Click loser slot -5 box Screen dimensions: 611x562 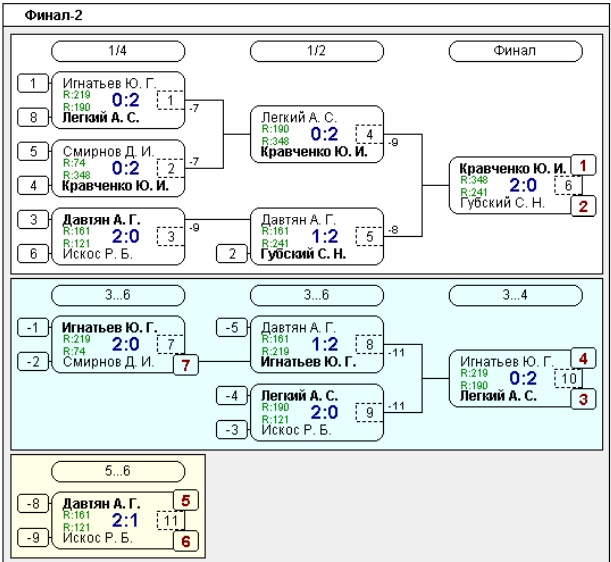coord(232,327)
